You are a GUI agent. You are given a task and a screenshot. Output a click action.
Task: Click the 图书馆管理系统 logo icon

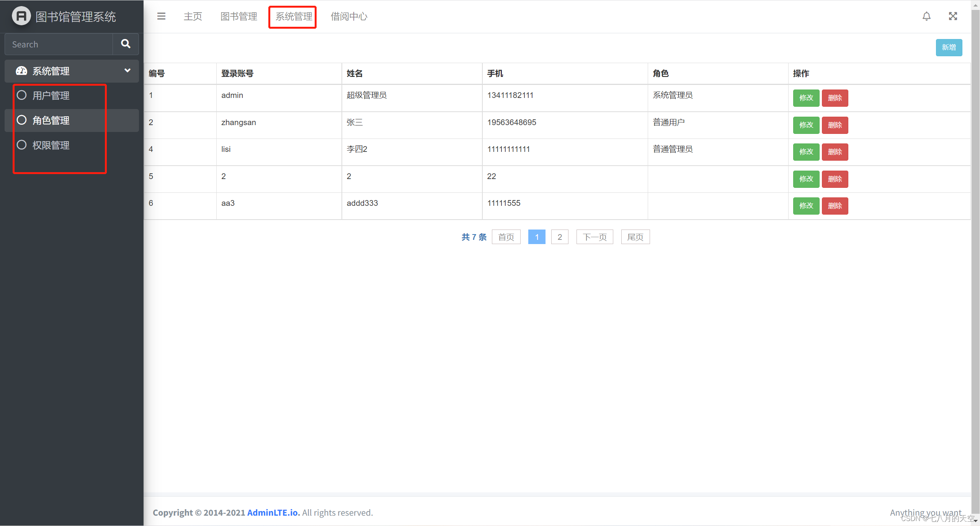[x=21, y=16]
